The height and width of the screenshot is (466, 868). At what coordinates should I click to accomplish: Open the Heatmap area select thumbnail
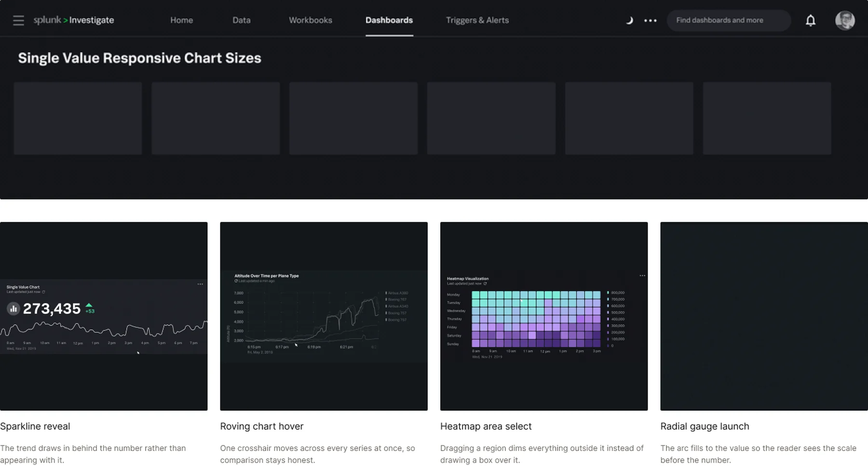pyautogui.click(x=544, y=316)
